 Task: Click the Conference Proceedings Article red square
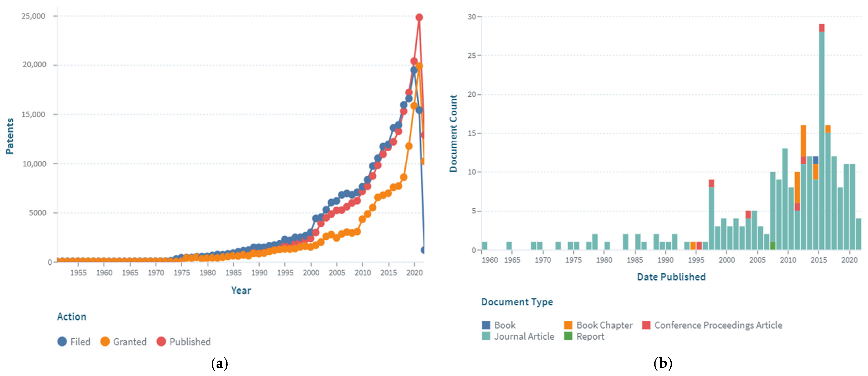[x=646, y=325]
